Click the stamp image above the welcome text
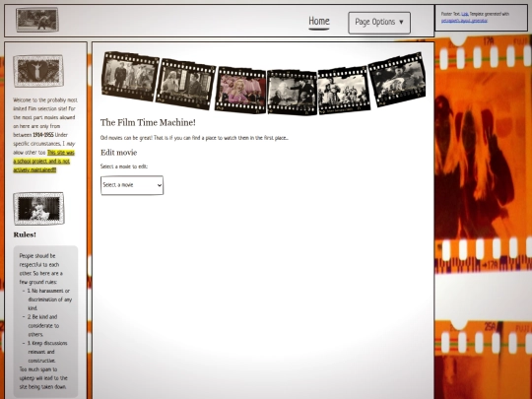The image size is (532, 399). pos(38,71)
